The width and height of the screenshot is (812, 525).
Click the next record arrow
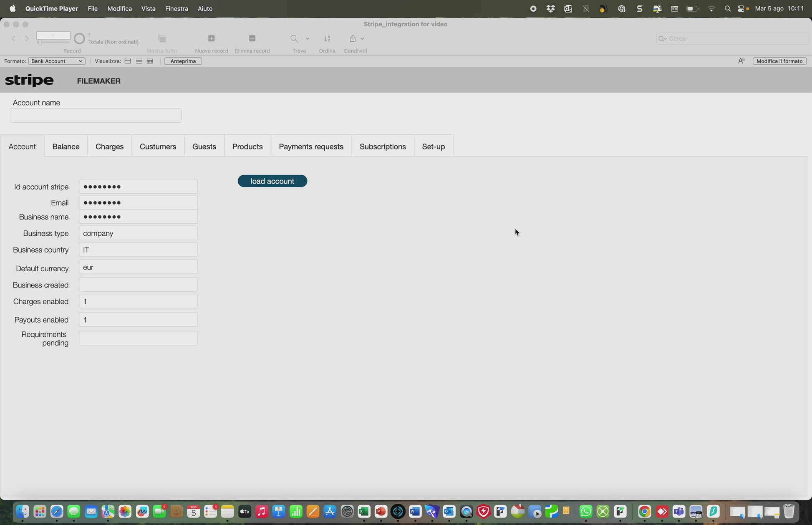27,38
